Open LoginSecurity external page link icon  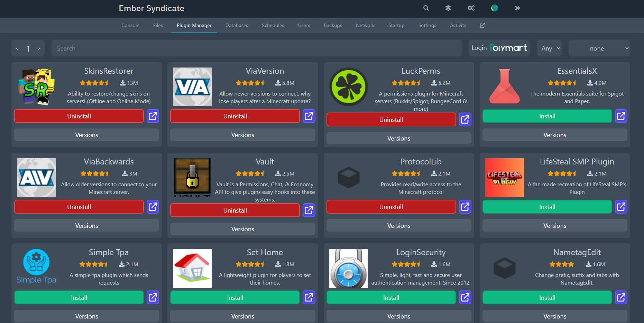coord(465,297)
